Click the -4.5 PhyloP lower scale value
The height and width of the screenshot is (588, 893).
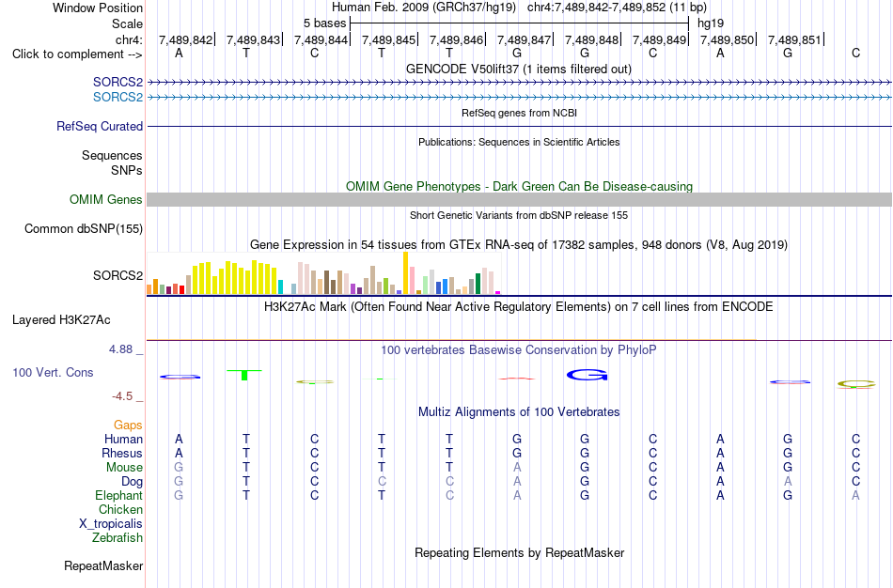[x=122, y=396]
